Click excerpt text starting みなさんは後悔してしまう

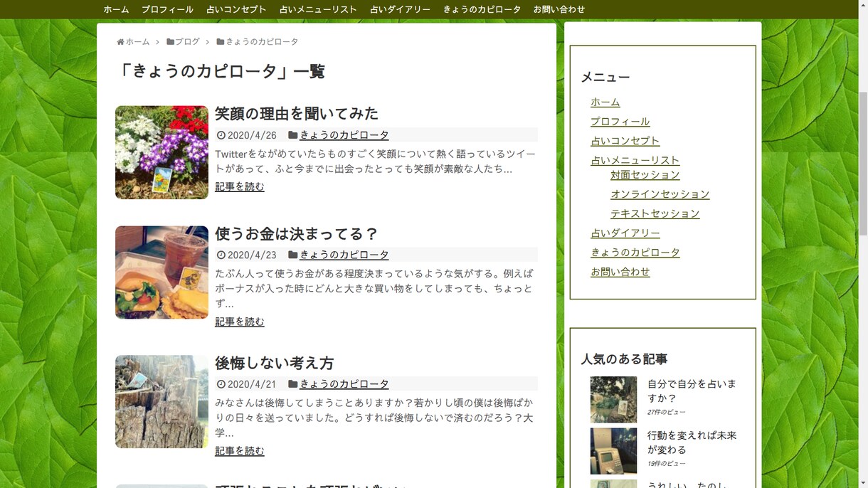[x=375, y=418]
